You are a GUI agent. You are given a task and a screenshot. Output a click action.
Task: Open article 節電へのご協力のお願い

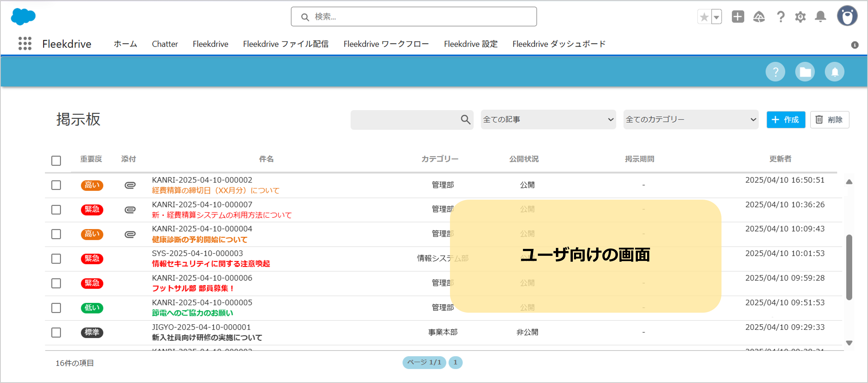[x=192, y=313]
